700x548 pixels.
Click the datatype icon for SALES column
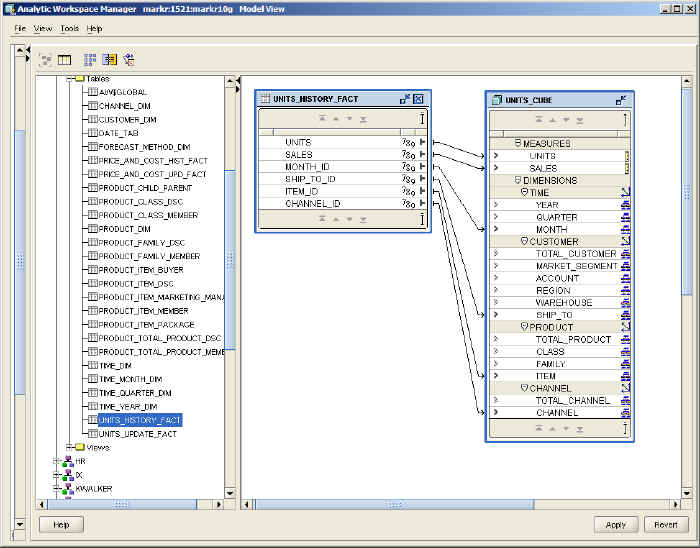click(x=408, y=154)
